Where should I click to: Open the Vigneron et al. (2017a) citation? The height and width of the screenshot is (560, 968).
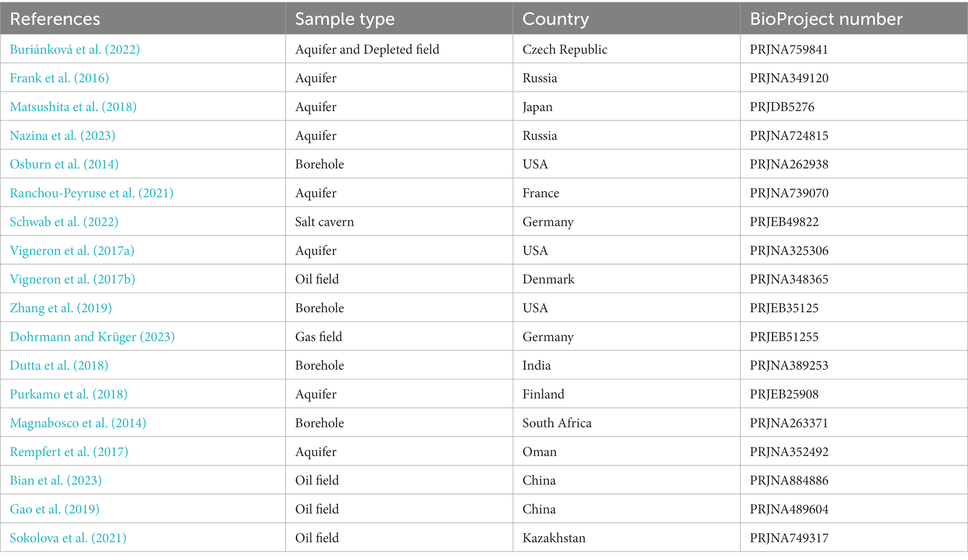point(72,251)
